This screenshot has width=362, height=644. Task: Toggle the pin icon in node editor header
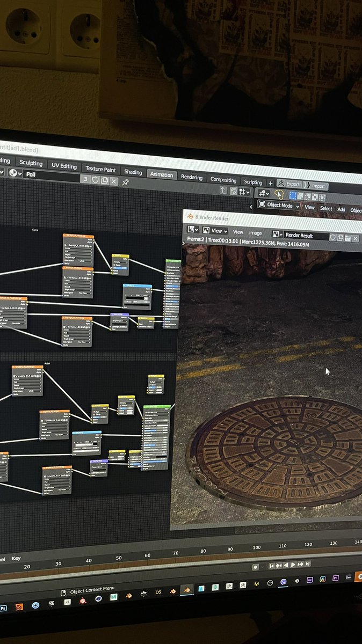125,182
